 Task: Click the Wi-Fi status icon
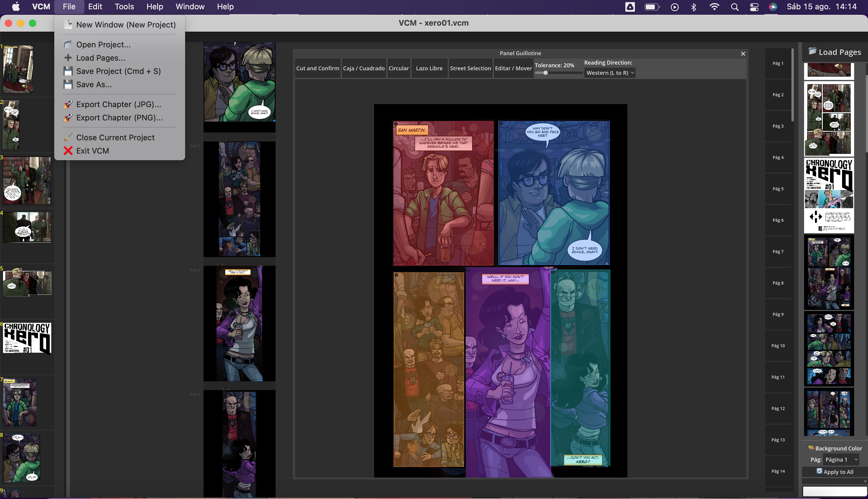click(714, 7)
